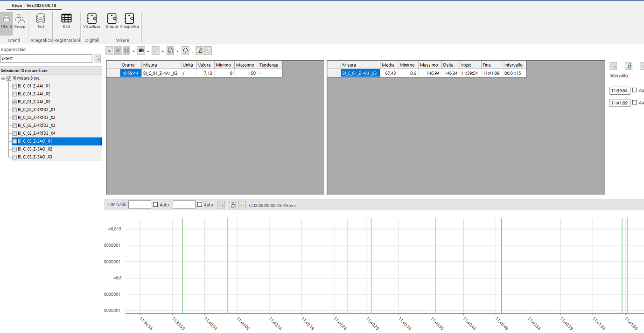
Task: Click the Intervallo column header in right table
Action: point(515,65)
